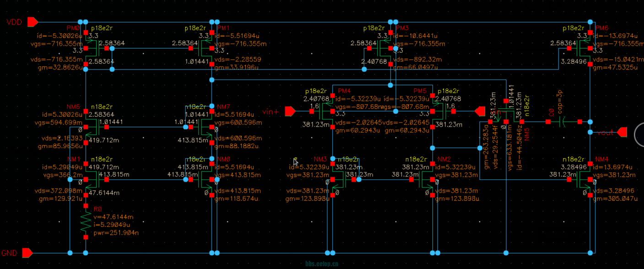The image size is (644, 269).
Task: Click the vgs=594.699m annotation on NM6
Action: coord(59,123)
